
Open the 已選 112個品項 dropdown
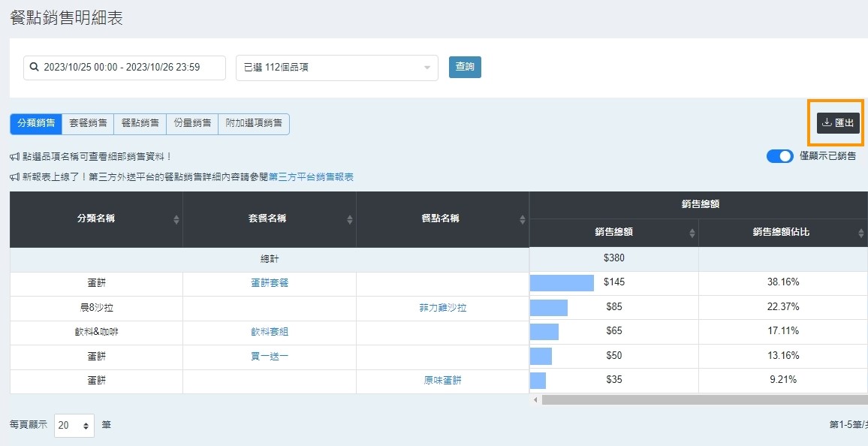[336, 68]
